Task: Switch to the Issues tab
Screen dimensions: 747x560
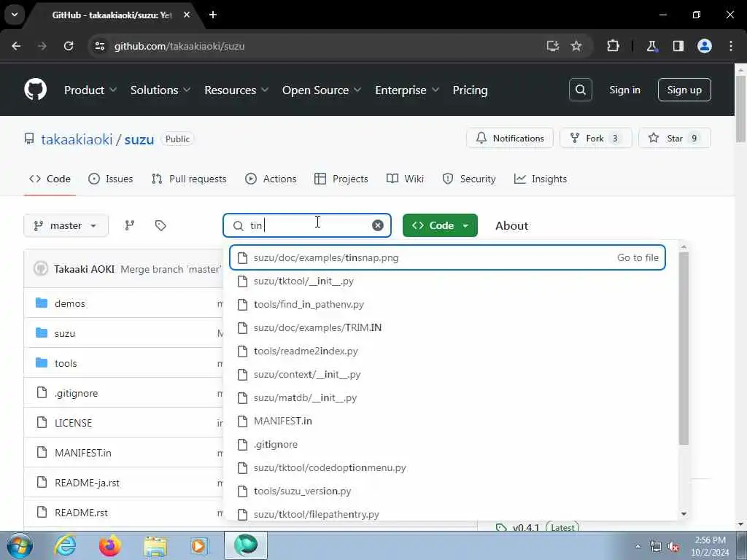Action: (111, 179)
